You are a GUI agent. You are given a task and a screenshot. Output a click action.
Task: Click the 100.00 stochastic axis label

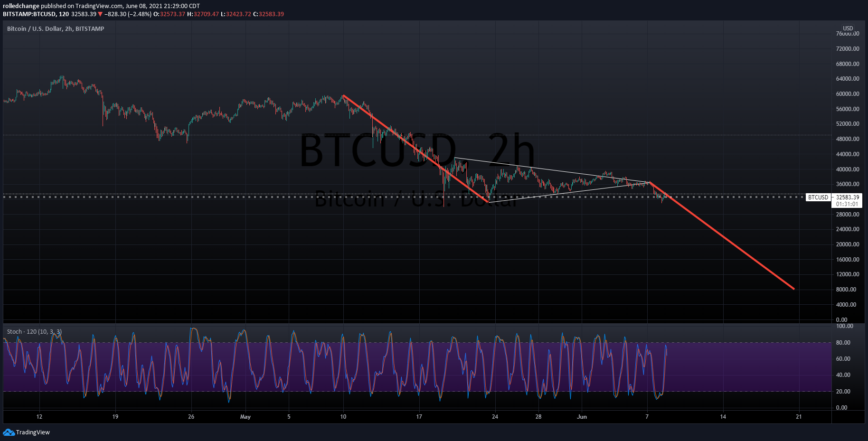point(844,326)
